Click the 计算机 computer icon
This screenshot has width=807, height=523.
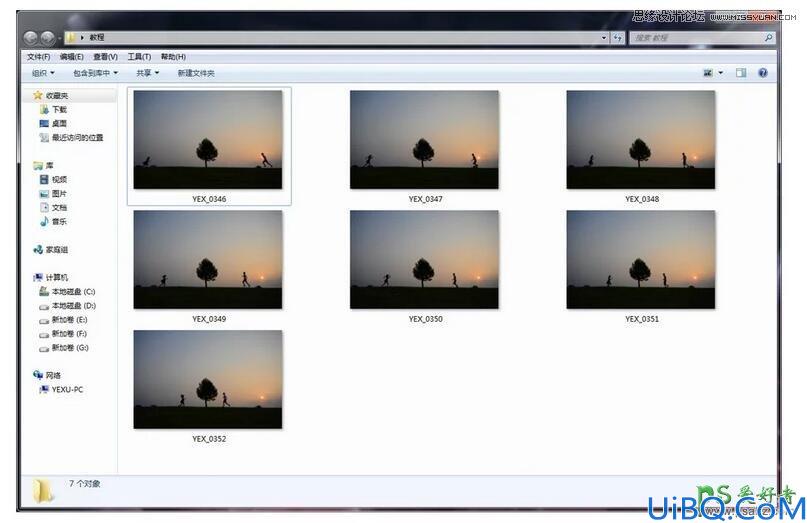38,277
